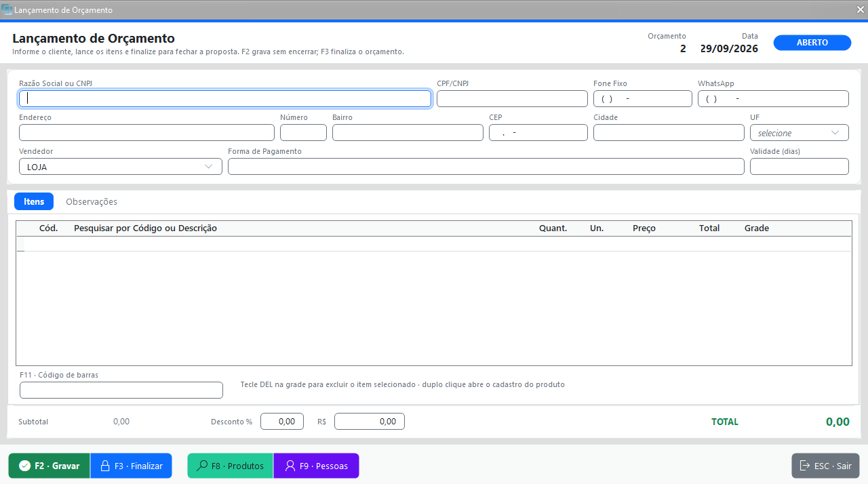Close the Lançamento de Orçamento window
This screenshot has height=484, width=868.
[860, 9]
